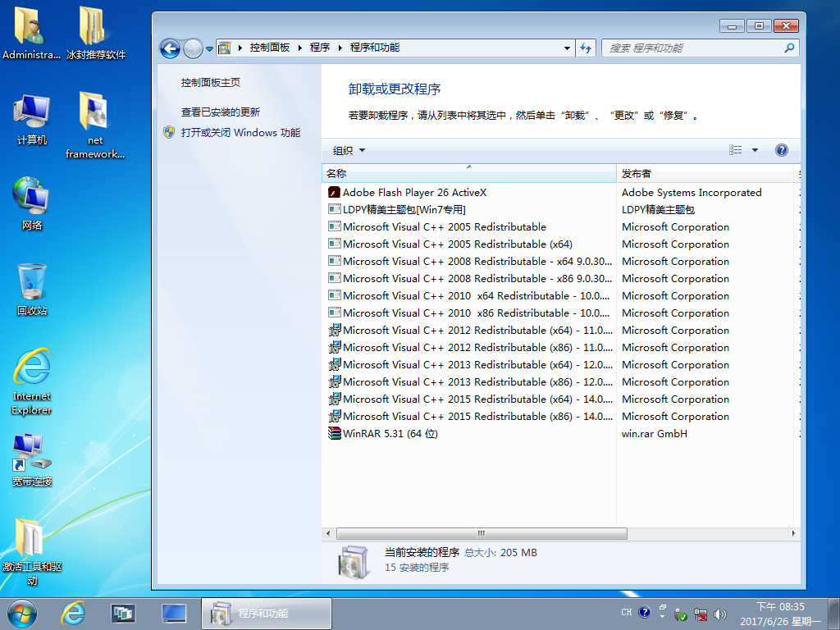
Task: Click the CH language indicator in tray
Action: (626, 612)
